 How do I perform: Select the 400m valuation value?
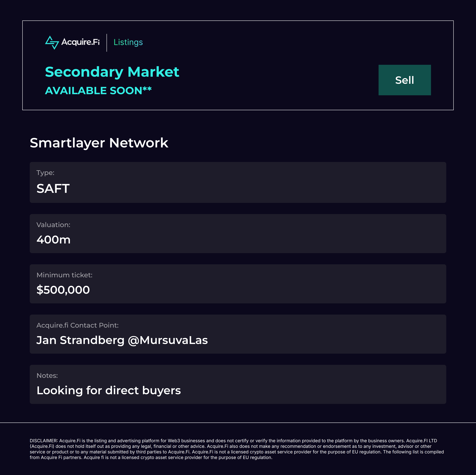(x=53, y=240)
